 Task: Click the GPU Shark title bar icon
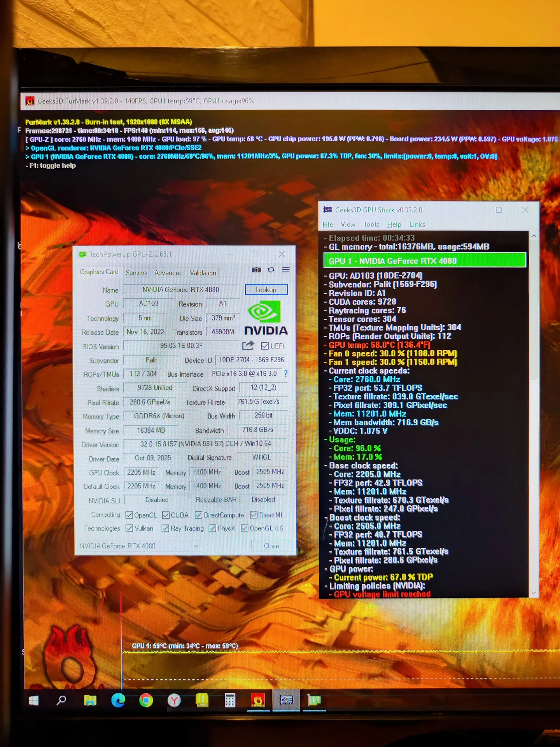tap(328, 210)
